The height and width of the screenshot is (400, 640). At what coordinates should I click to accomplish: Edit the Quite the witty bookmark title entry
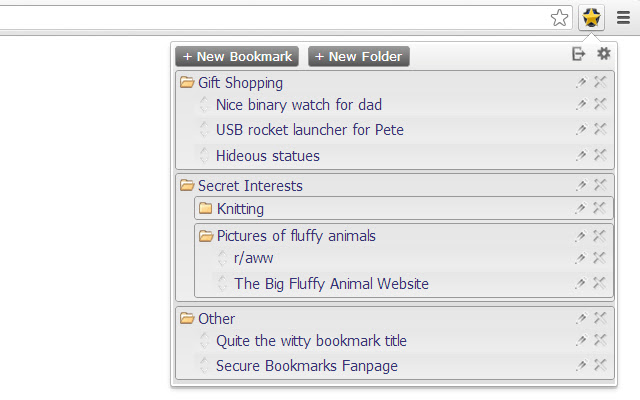pos(580,341)
